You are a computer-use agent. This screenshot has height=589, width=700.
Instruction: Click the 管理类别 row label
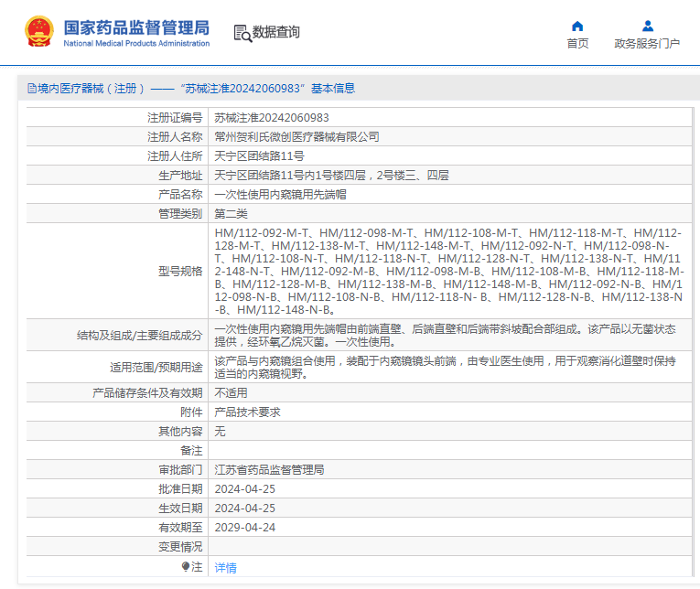(180, 214)
